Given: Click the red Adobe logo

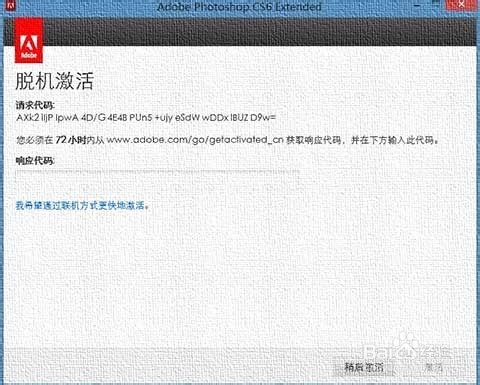Looking at the screenshot, I should tap(29, 40).
